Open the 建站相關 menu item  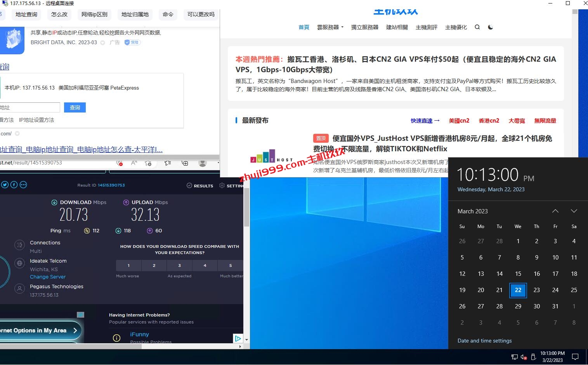pyautogui.click(x=397, y=27)
